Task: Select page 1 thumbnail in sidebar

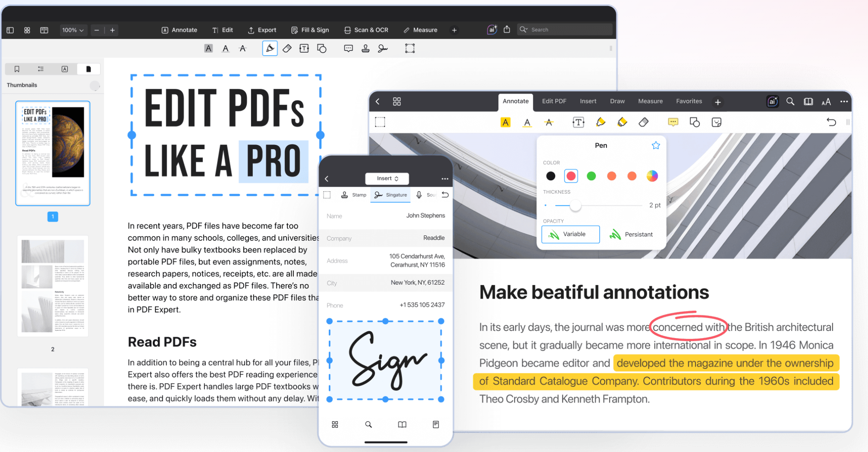Action: coord(53,153)
